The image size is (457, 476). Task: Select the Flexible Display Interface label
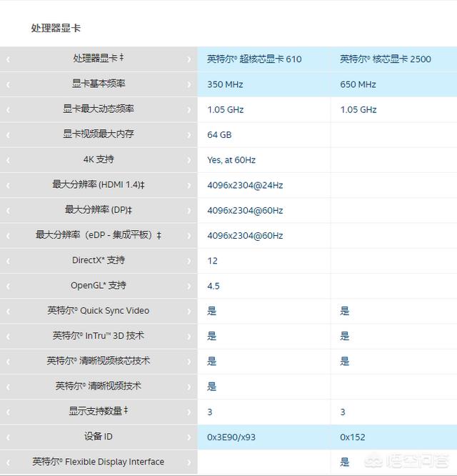tap(99, 462)
